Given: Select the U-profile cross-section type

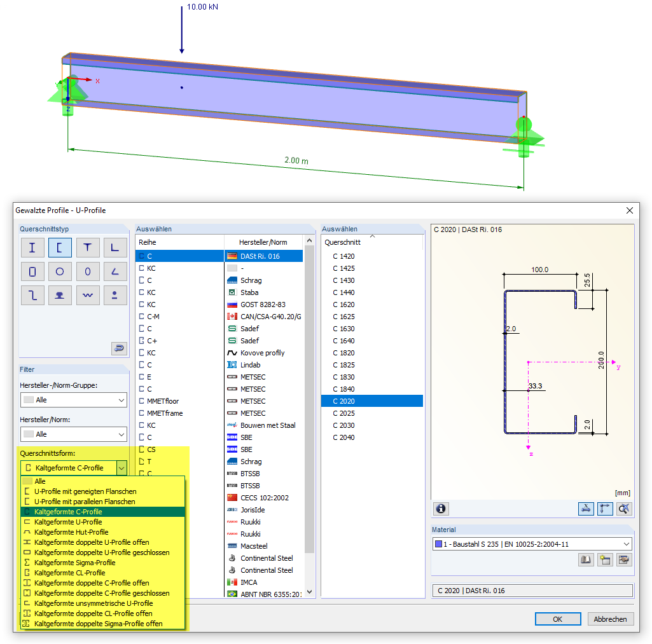Looking at the screenshot, I should point(60,248).
